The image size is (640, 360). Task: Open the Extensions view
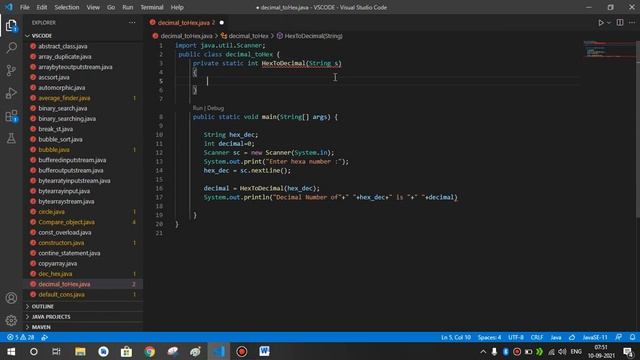coord(11,116)
